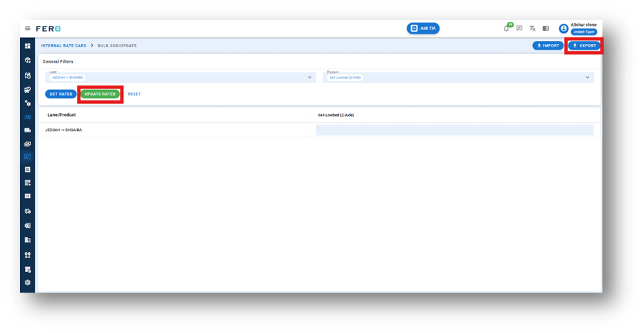The width and height of the screenshot is (644, 333).
Task: Click the 6x4 Lowbed (2-Axle) column header
Action: [x=336, y=115]
